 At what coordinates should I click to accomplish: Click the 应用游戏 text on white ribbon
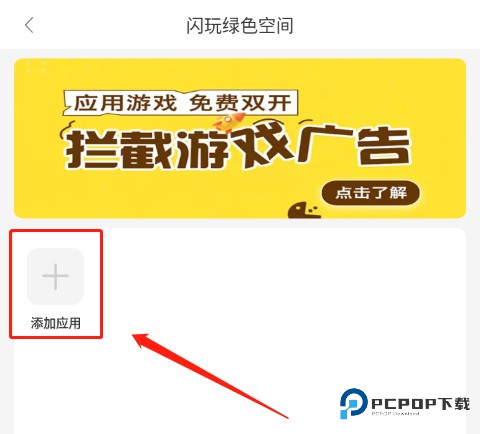coord(125,103)
